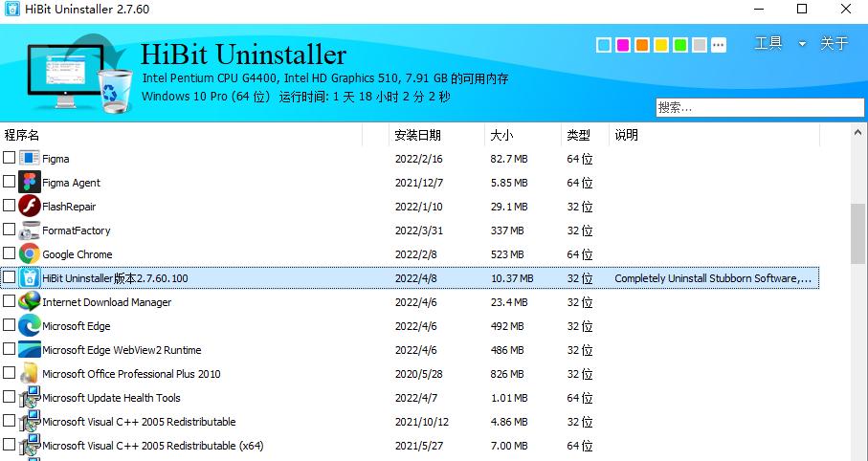868x461 pixels.
Task: Select the Microsoft Update Health Tools row
Action: point(410,397)
